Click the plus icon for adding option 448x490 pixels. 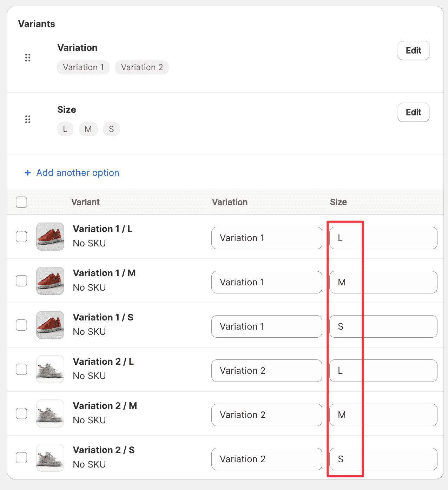tap(28, 173)
